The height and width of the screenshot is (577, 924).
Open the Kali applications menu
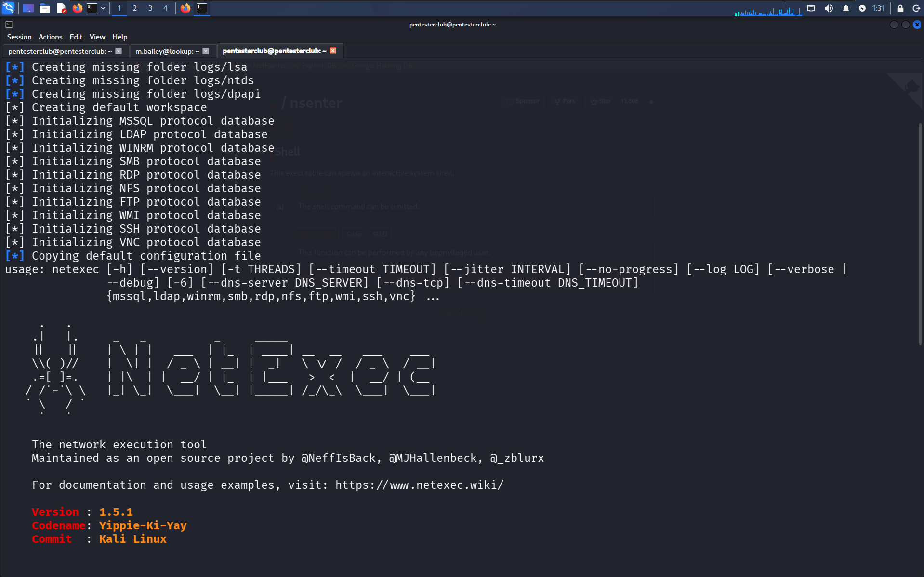(x=9, y=8)
